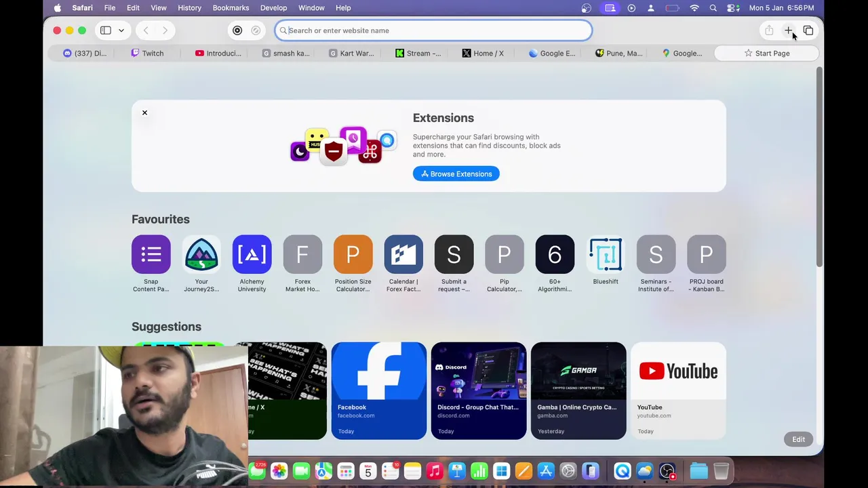Open the Window menu

tap(311, 8)
